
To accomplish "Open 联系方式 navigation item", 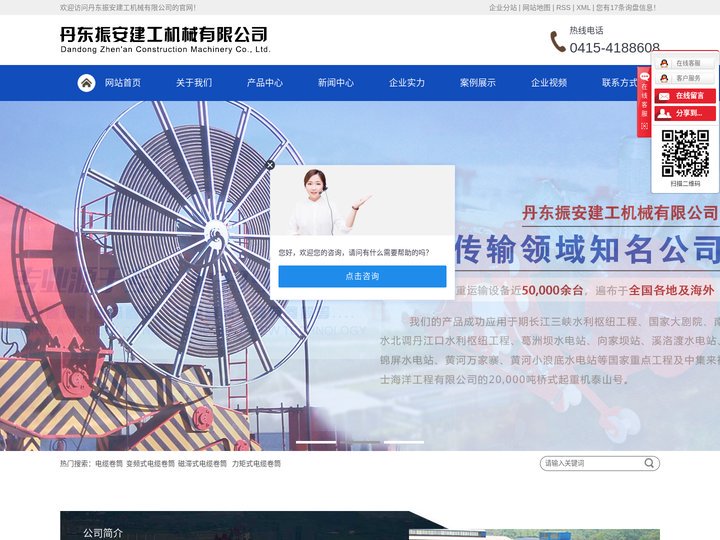I will (619, 83).
